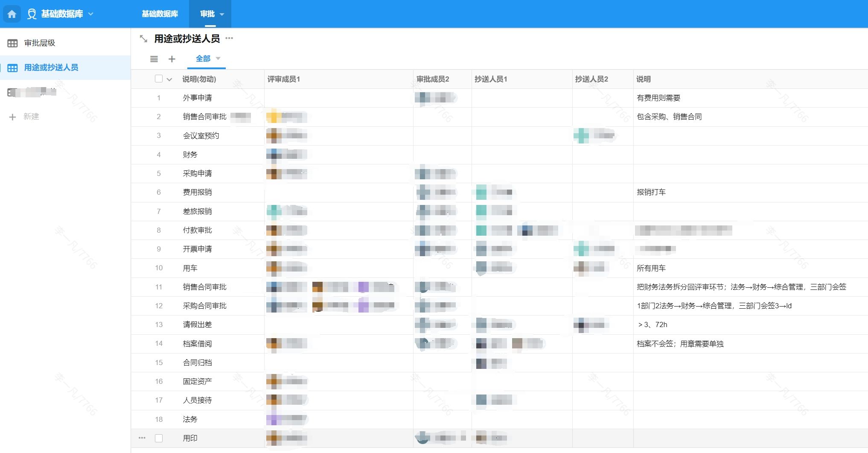Screen dimensions: 868x453
Task: Open the 用印 row ellipsis menu
Action: pos(142,438)
